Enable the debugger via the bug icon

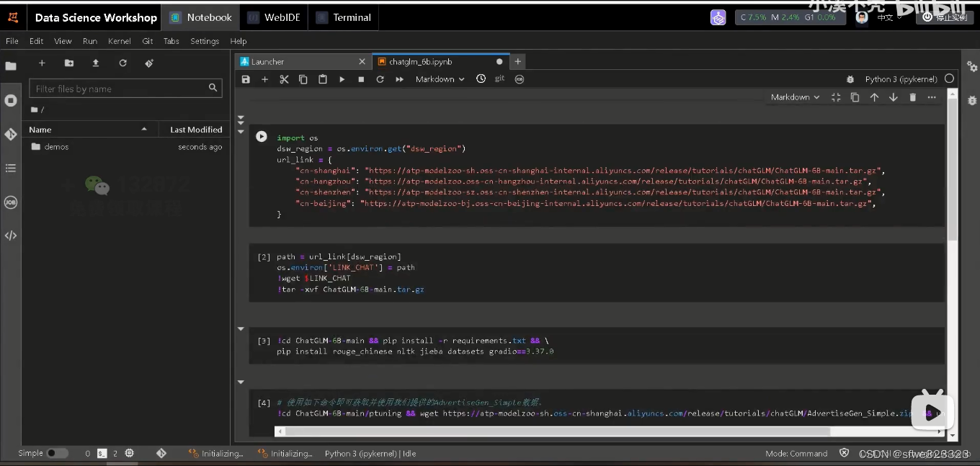(x=850, y=79)
